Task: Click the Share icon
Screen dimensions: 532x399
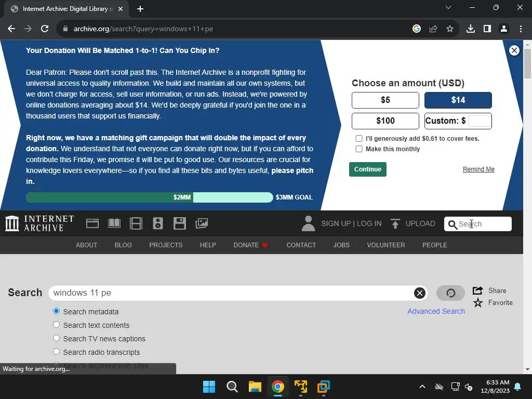Action: coord(478,290)
